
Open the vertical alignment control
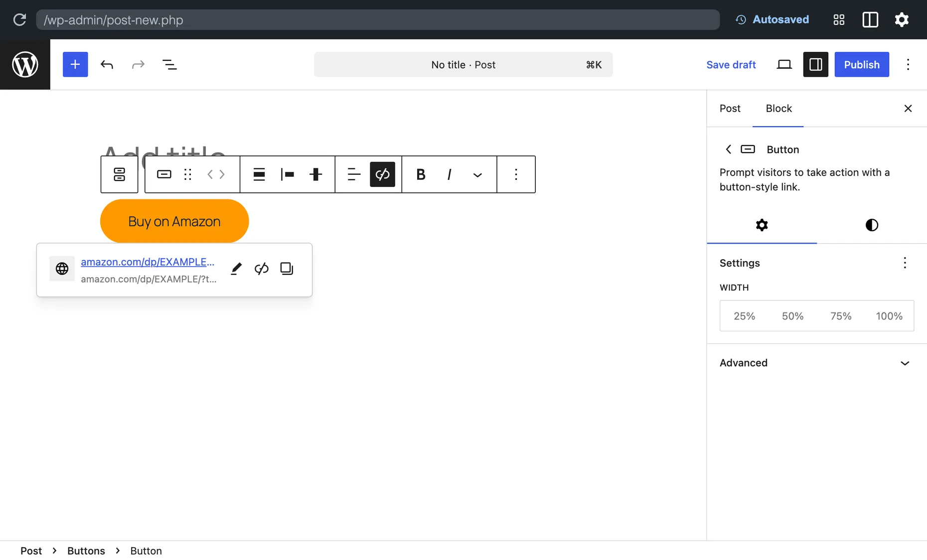pyautogui.click(x=315, y=174)
